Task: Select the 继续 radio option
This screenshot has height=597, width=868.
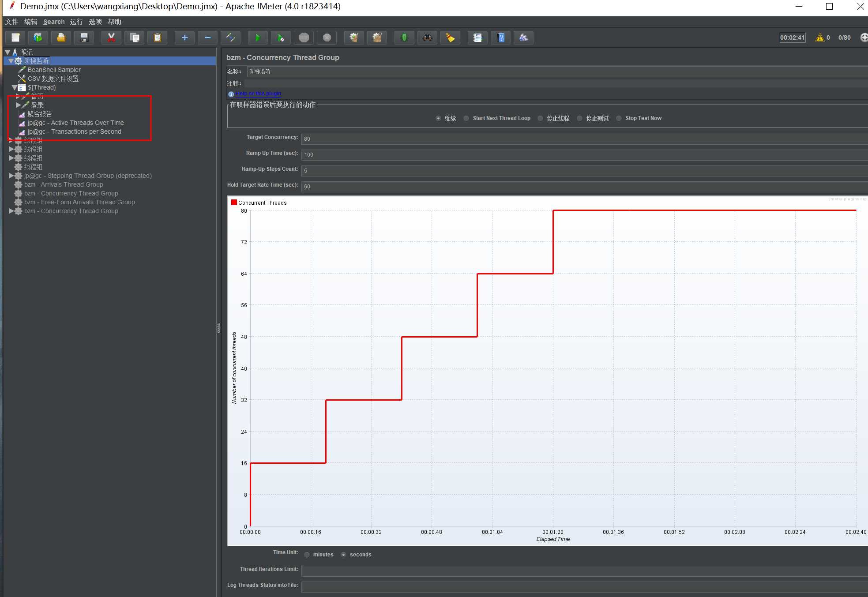Action: click(438, 118)
